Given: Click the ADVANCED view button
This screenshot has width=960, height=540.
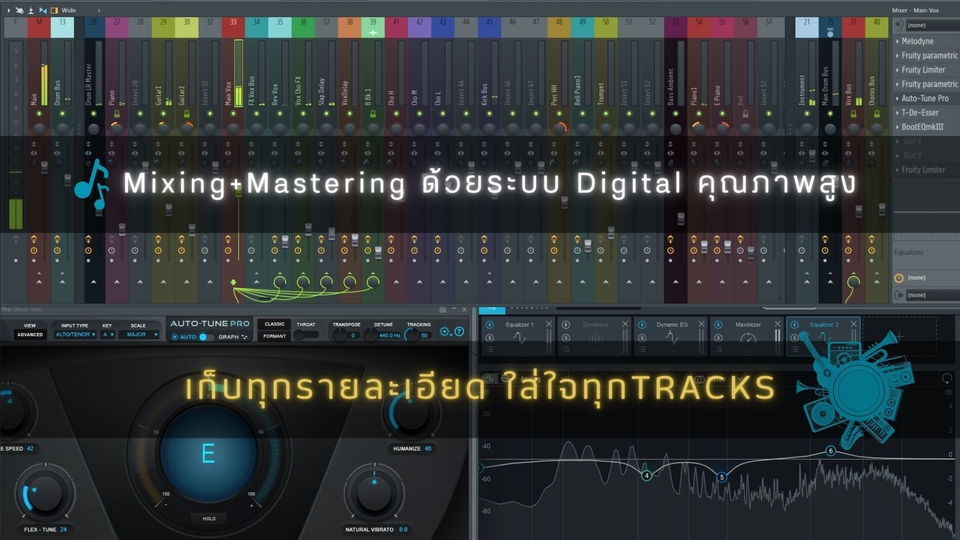Looking at the screenshot, I should (30, 335).
